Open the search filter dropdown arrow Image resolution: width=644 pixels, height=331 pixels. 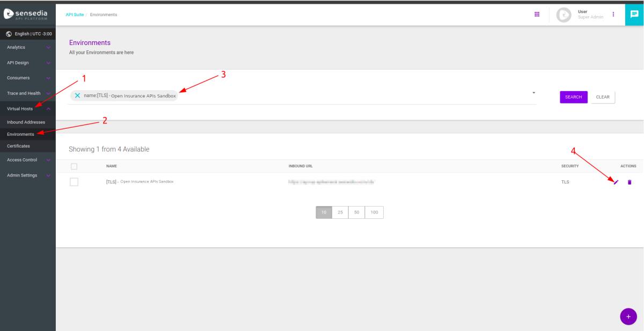(533, 93)
